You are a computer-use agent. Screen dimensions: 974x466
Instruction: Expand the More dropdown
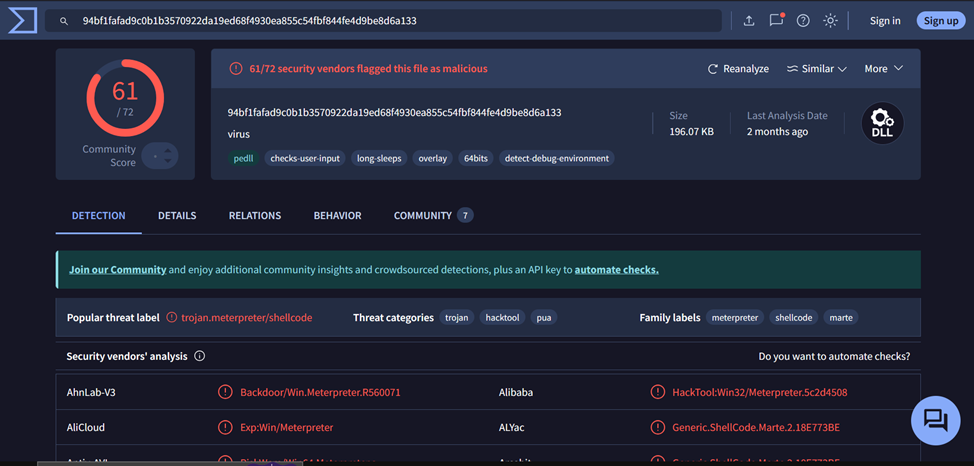pos(883,69)
